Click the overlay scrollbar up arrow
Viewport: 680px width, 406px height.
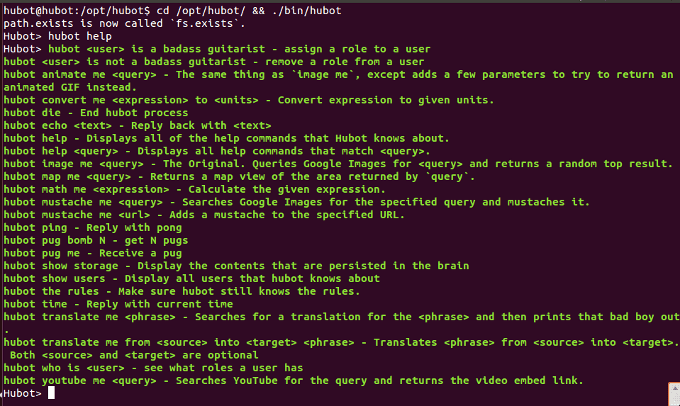[675, 389]
